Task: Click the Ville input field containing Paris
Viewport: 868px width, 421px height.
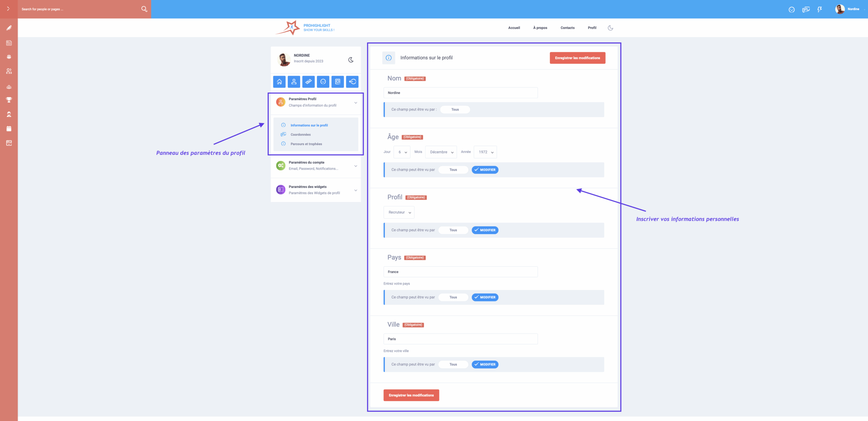Action: click(x=460, y=339)
